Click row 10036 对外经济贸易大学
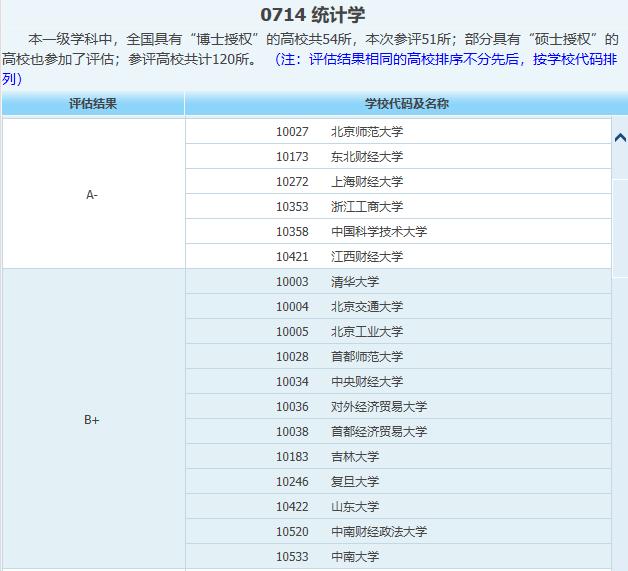 [398, 406]
